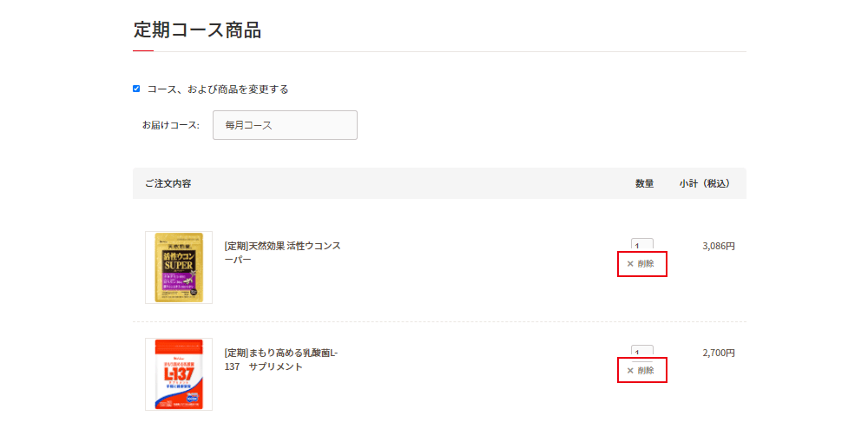Open [定期]まもり高める乳酸菌L-137 サプリメント name
The height and width of the screenshot is (436, 868).
pyautogui.click(x=281, y=360)
